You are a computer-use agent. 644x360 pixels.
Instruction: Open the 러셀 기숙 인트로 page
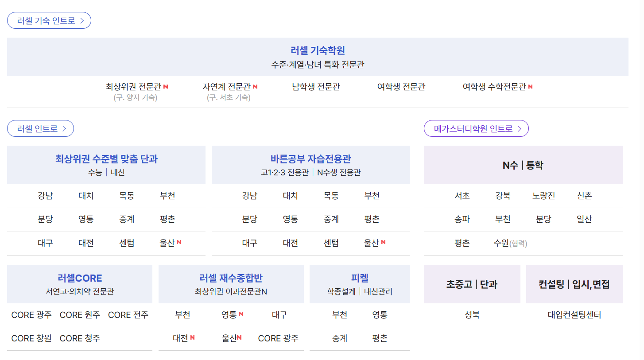click(x=46, y=20)
